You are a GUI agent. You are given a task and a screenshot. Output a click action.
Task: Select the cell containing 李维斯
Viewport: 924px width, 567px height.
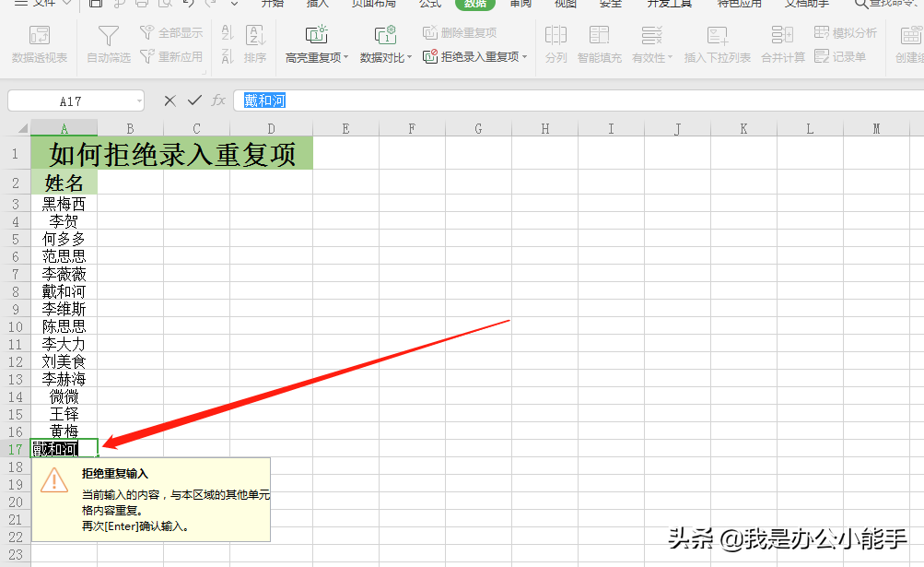(x=64, y=309)
